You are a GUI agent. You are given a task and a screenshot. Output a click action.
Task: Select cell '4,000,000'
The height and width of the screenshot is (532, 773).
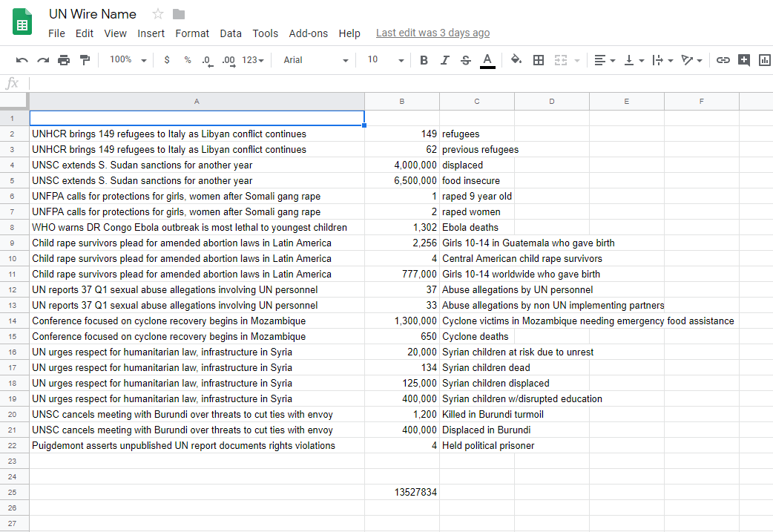pos(402,165)
